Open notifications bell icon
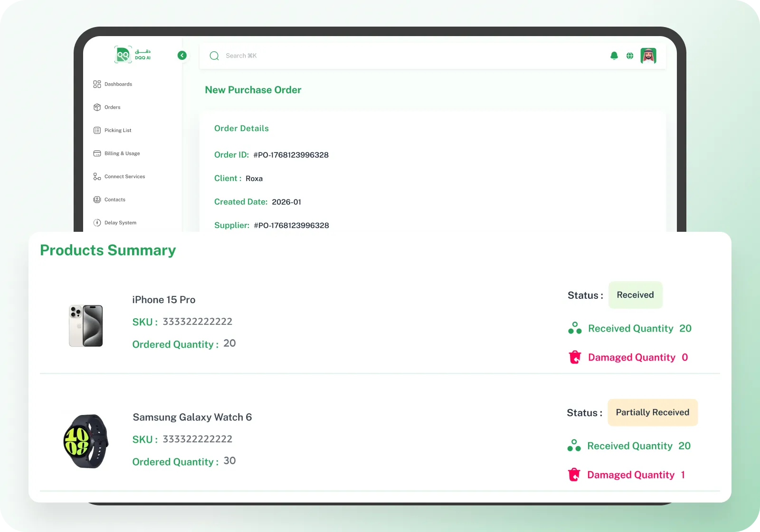 [614, 56]
